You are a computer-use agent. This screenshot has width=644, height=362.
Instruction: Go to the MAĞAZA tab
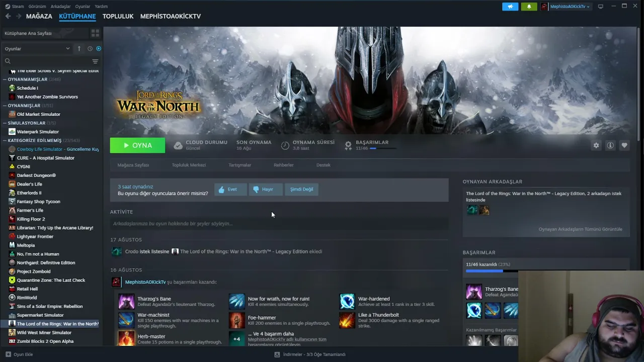pyautogui.click(x=39, y=16)
